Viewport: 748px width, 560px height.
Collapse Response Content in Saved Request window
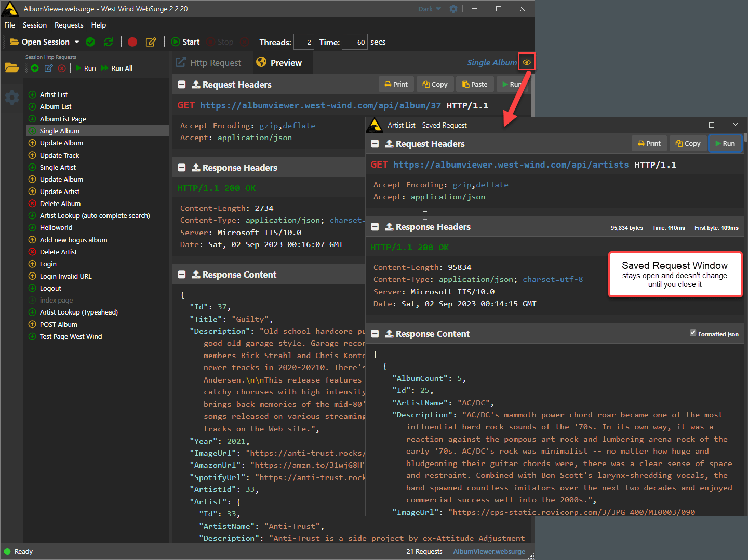point(375,334)
